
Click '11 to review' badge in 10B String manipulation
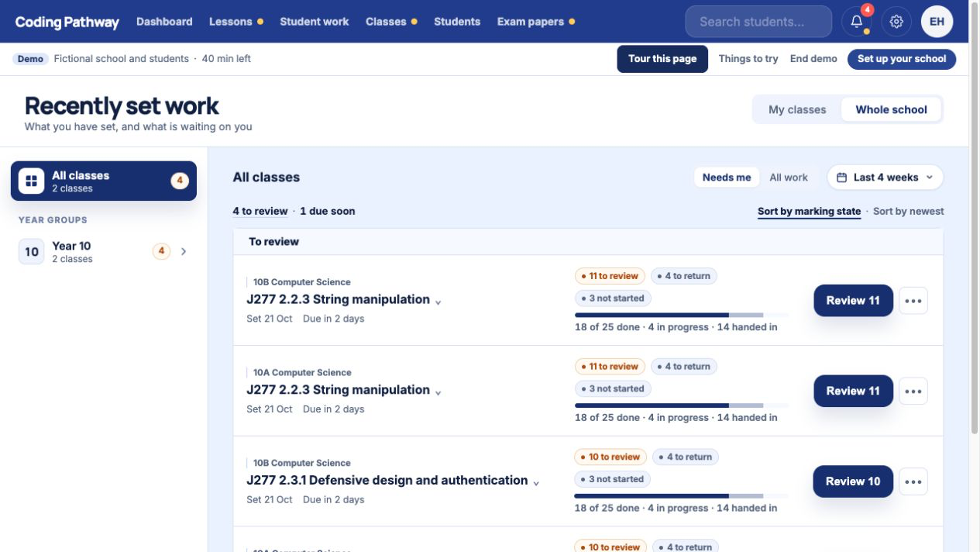pyautogui.click(x=610, y=276)
